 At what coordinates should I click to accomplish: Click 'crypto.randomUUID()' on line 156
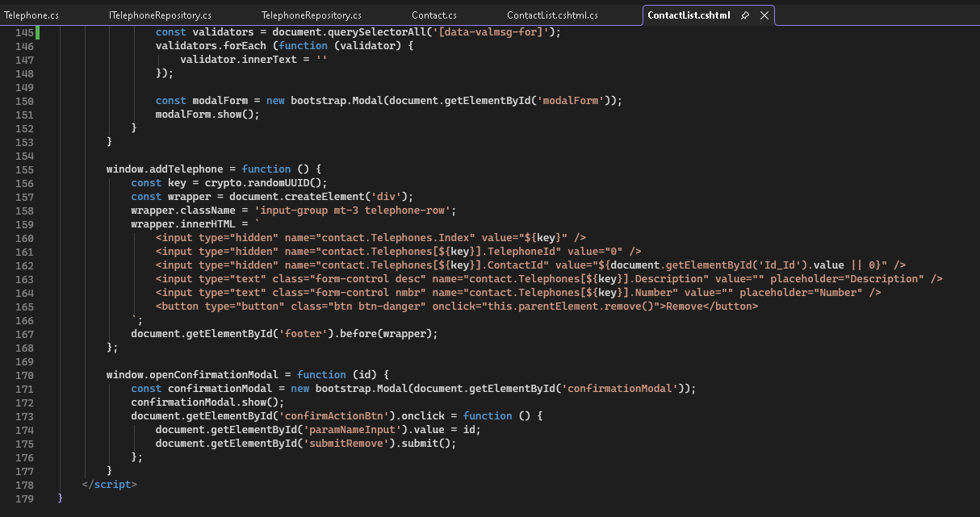(263, 183)
